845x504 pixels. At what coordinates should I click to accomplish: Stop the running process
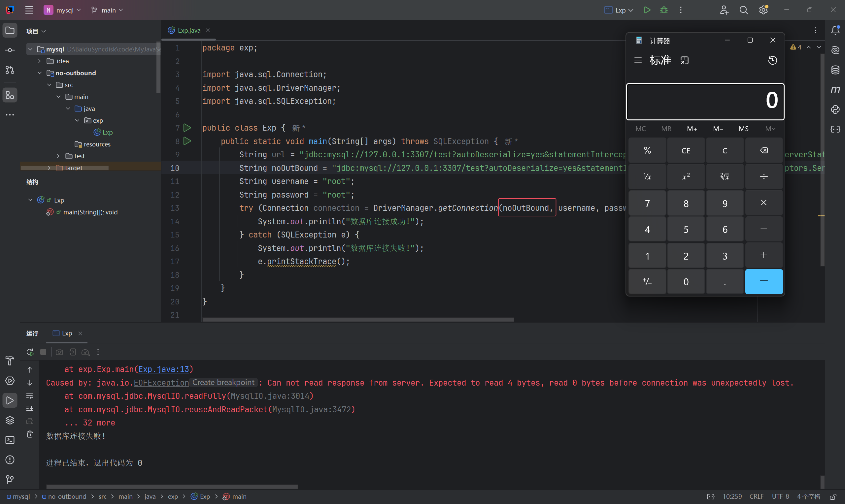(x=43, y=352)
